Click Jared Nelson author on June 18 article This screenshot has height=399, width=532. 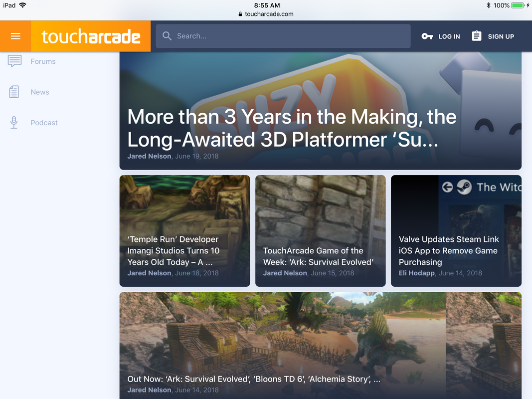coord(149,273)
